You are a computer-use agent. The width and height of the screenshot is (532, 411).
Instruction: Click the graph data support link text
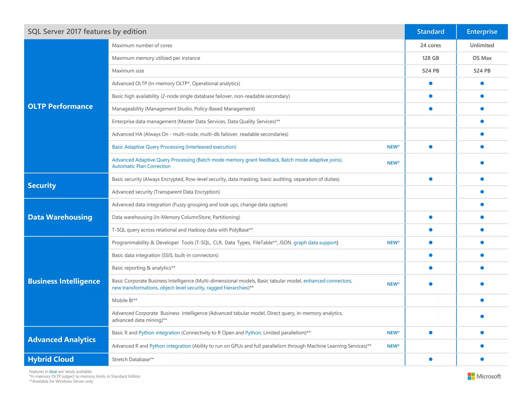(x=315, y=242)
